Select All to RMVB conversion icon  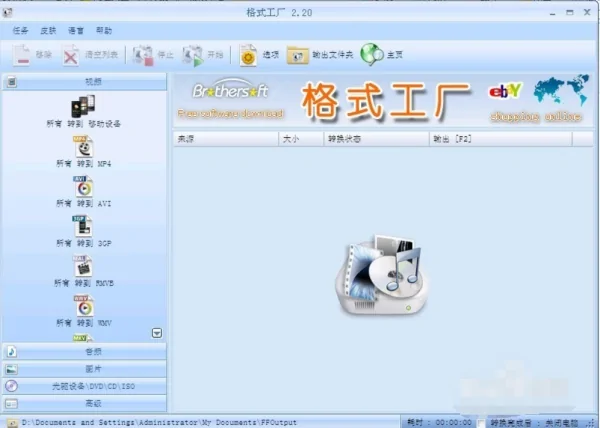click(x=83, y=266)
